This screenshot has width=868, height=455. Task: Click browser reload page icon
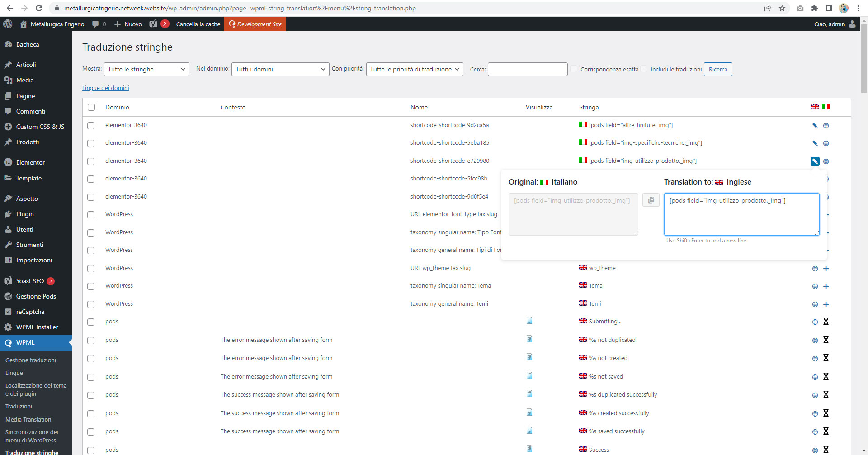39,8
